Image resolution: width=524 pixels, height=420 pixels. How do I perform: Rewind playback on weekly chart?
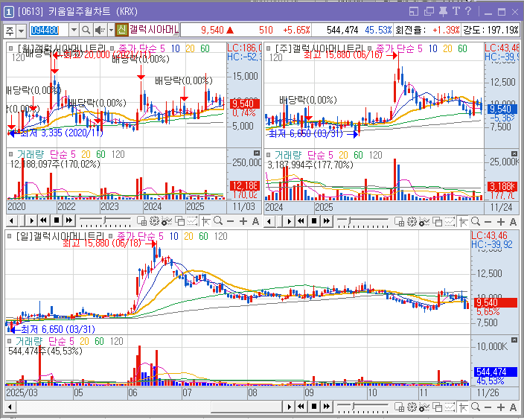(301, 220)
